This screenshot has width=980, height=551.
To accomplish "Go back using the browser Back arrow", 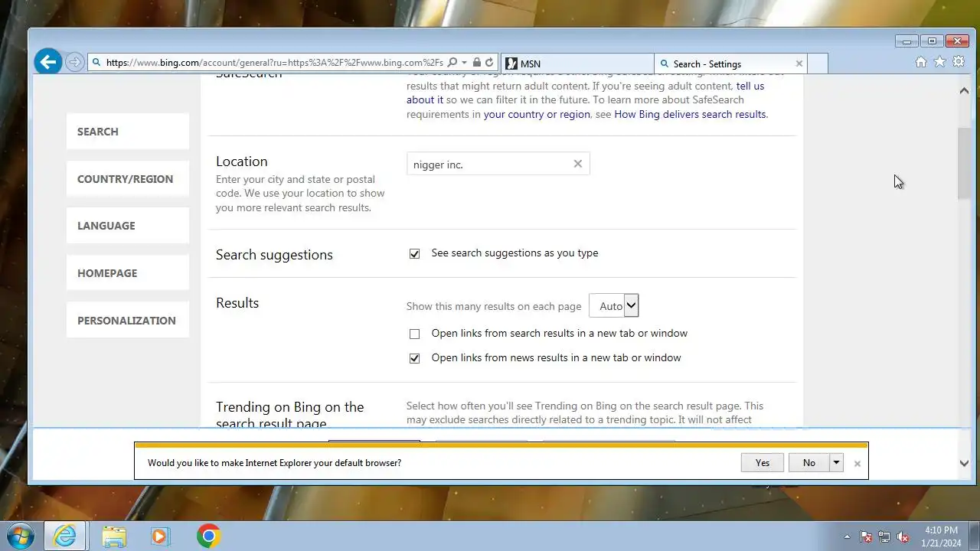I will (47, 62).
